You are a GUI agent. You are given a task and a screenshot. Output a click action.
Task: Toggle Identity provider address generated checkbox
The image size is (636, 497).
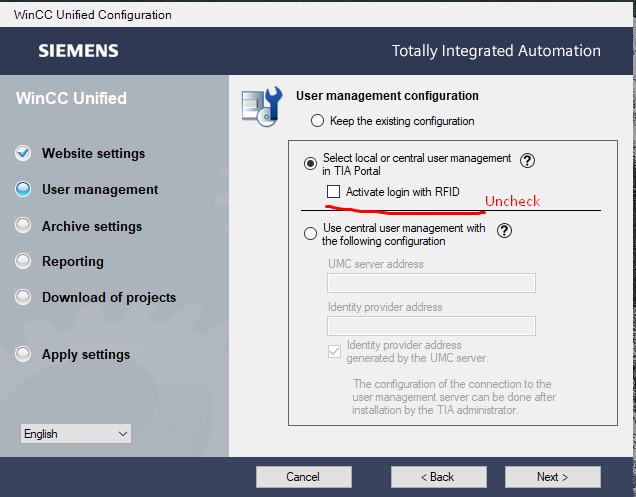click(x=334, y=351)
